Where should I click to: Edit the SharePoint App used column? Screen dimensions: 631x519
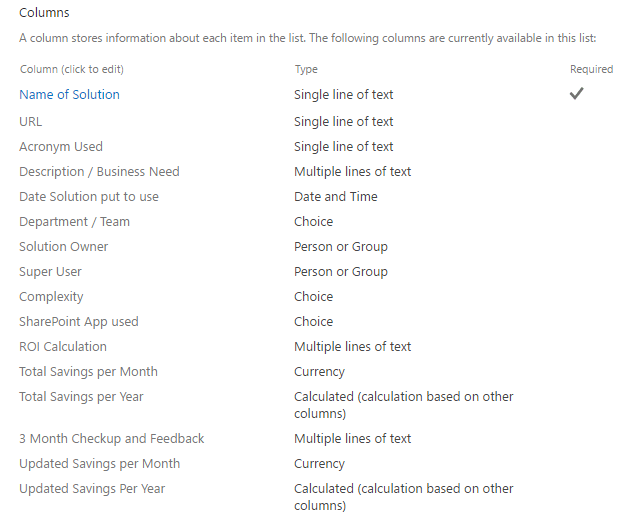78,321
